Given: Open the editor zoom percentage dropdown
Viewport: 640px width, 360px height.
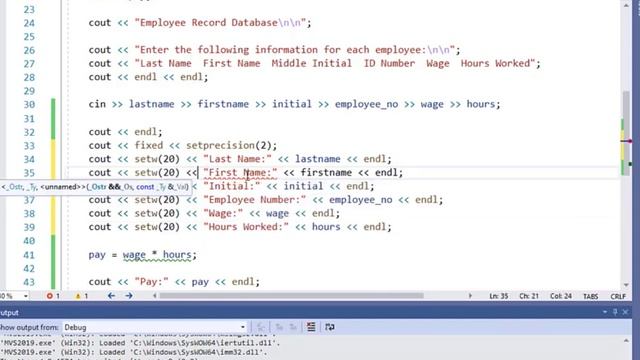Looking at the screenshot, I should coord(26,296).
